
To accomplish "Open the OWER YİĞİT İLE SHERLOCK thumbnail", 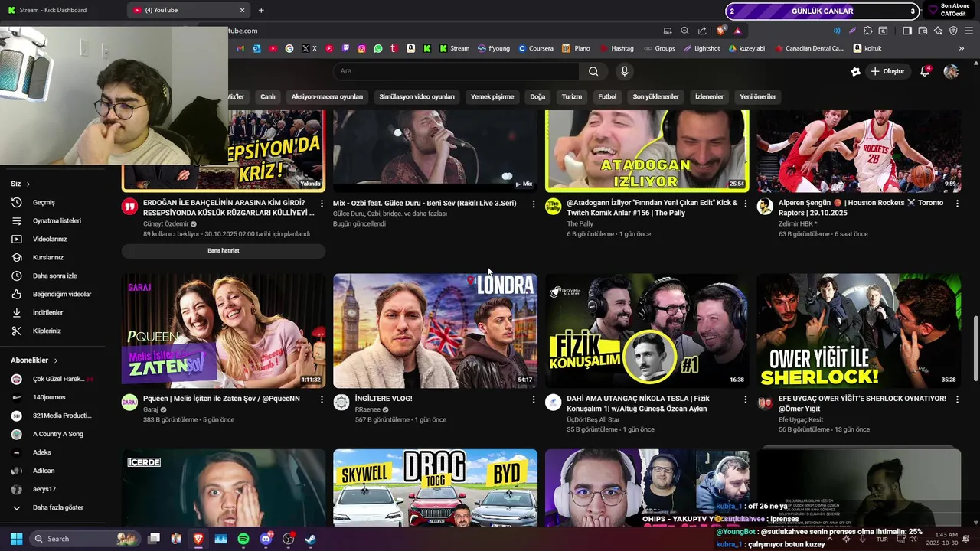I will coord(859,331).
